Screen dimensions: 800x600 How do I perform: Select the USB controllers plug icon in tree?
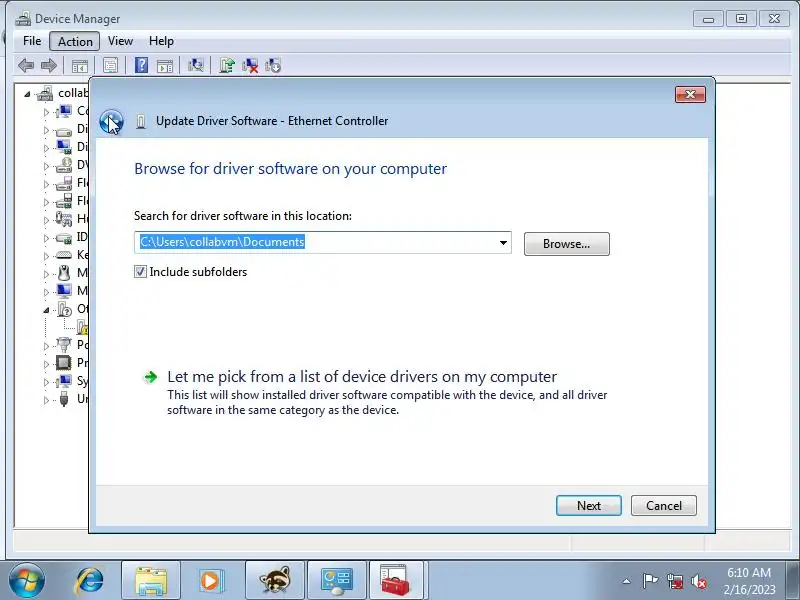click(x=64, y=398)
